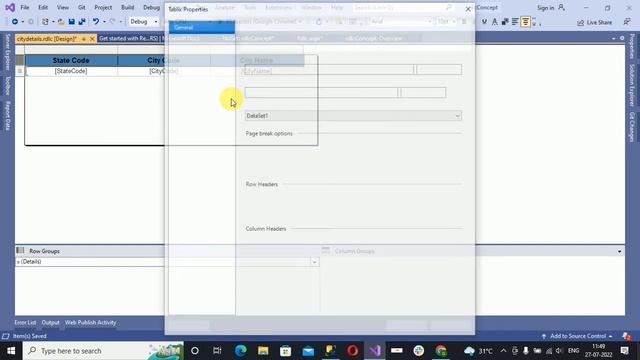Click the row handle beside [StateCode]
640x360 pixels.
[20, 71]
